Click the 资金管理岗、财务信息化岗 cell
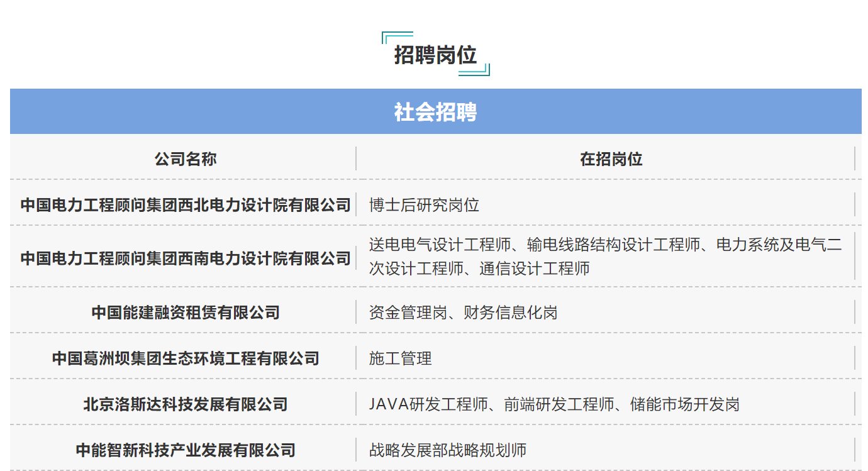868x471 pixels. click(464, 312)
